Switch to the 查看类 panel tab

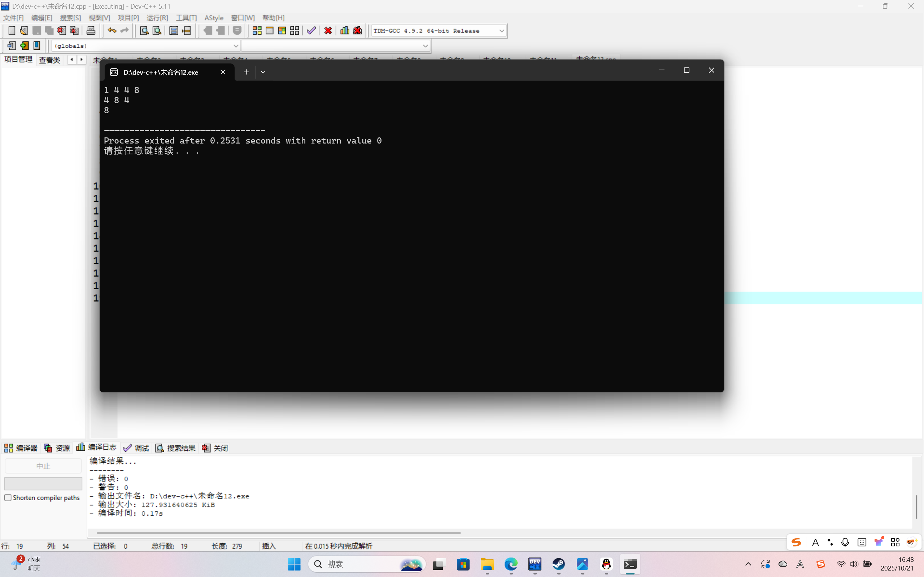coord(49,60)
